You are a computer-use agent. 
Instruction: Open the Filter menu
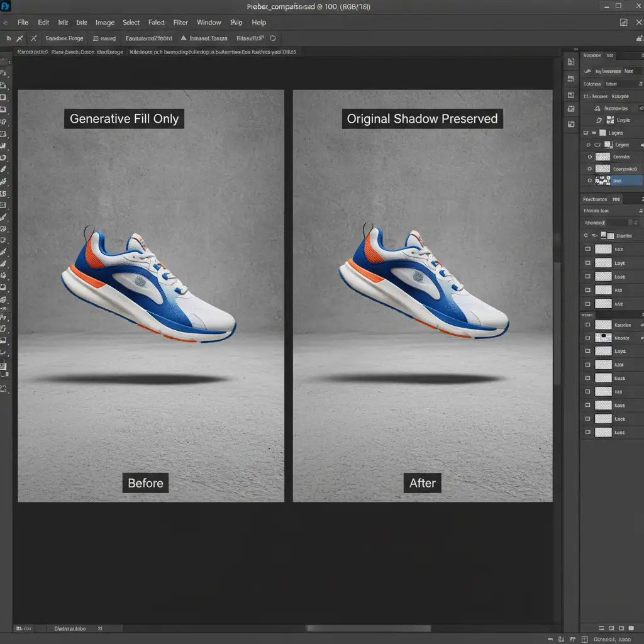180,23
